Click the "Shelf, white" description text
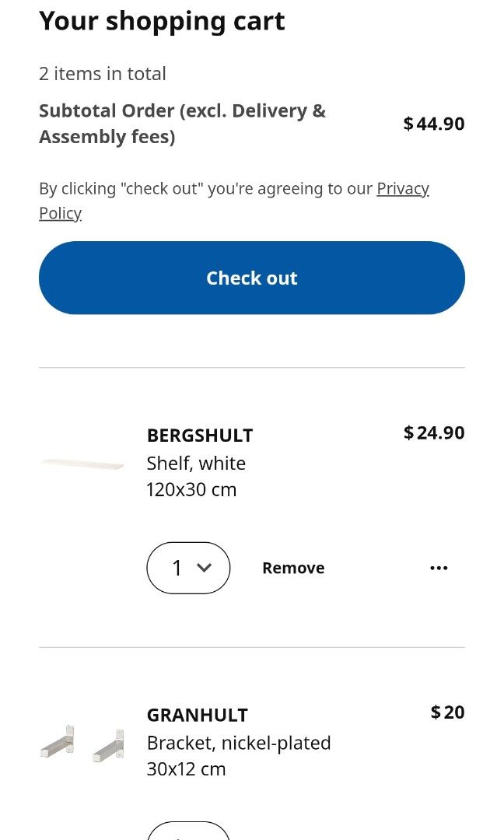Screen dimensions: 504x840 point(196,463)
